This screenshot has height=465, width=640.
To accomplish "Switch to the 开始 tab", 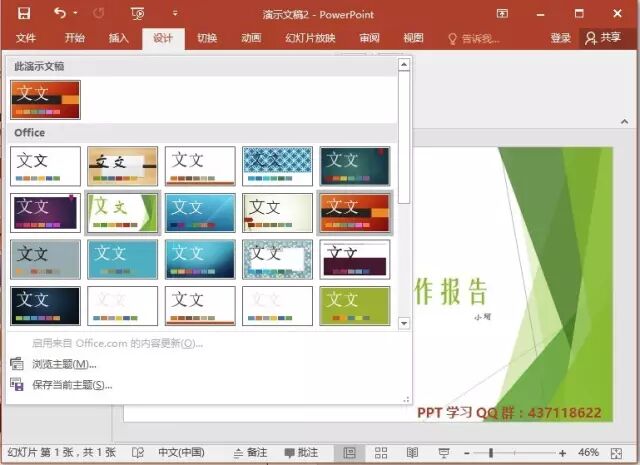I will coord(75,38).
